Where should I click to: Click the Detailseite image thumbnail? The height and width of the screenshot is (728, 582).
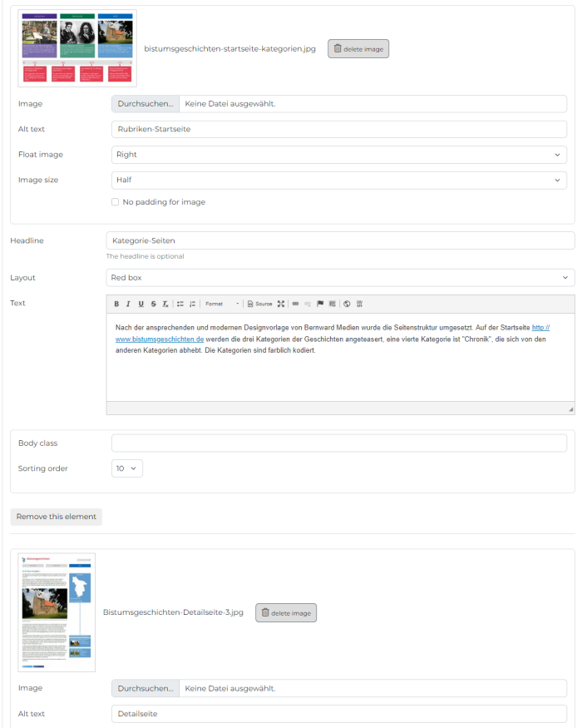57,612
